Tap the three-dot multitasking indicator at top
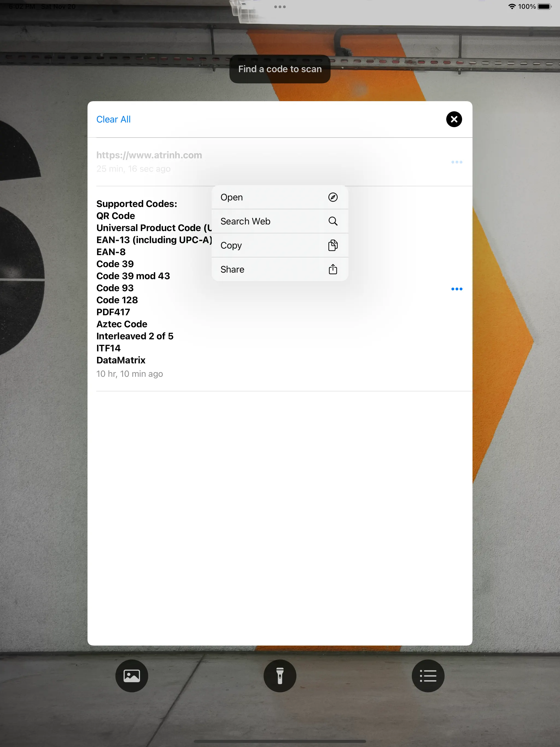Viewport: 560px width, 747px height. tap(280, 7)
